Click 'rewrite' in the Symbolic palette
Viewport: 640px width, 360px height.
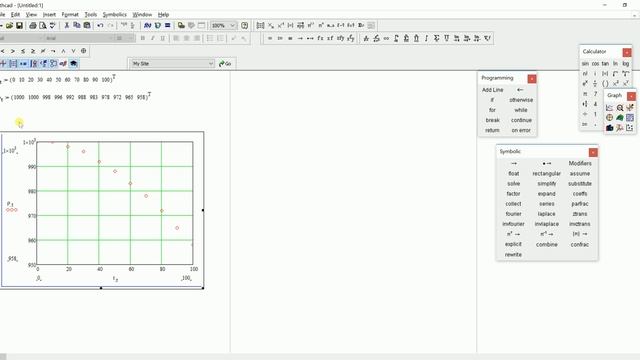tap(513, 255)
